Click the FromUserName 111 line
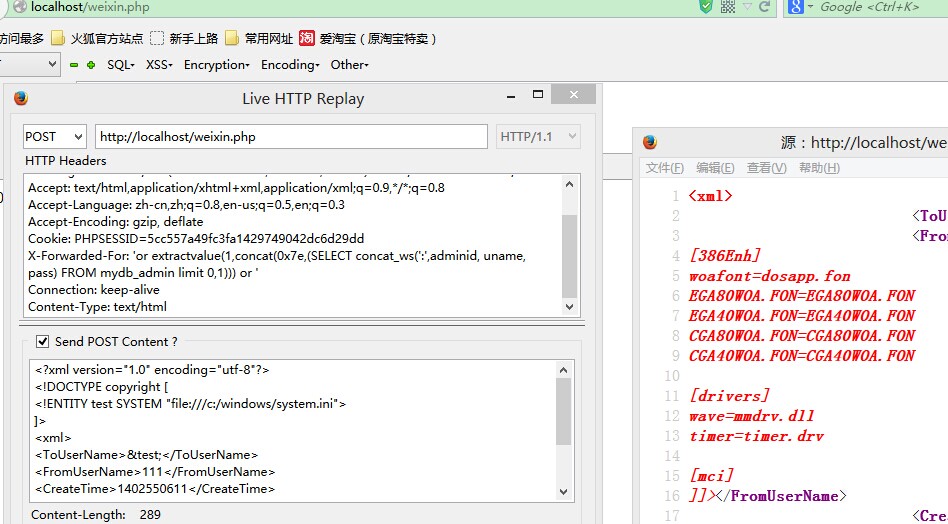This screenshot has width=948, height=524. (x=155, y=471)
